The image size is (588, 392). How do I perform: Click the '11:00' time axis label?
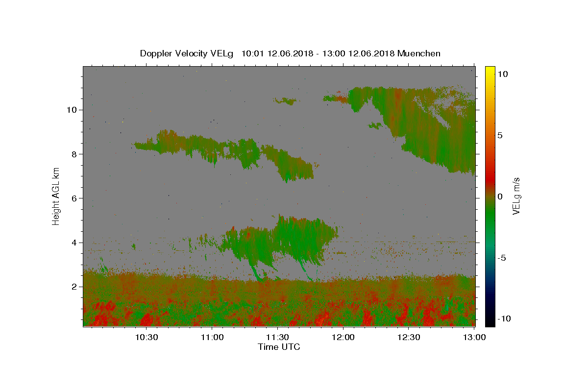(212, 337)
